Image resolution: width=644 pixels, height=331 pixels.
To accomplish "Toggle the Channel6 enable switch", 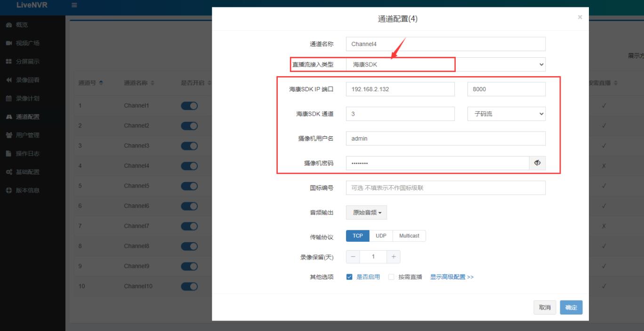I will coord(189,206).
